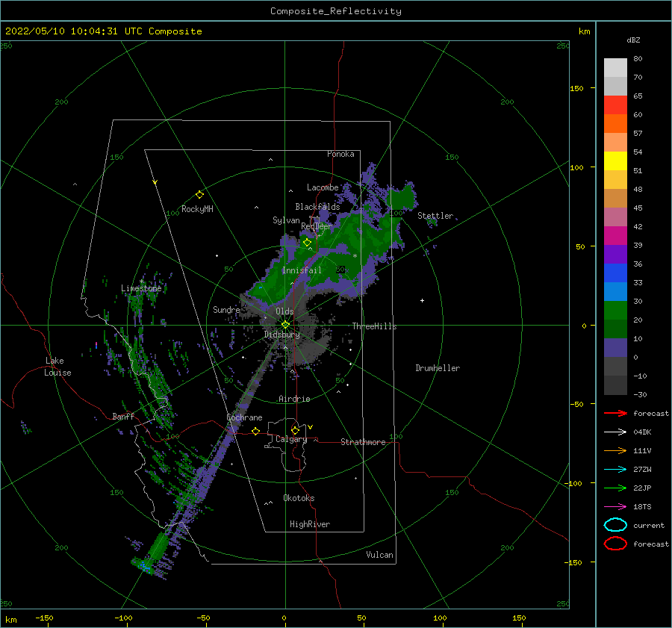
Task: Pick the red swatch between 65 and 60 dBZ
Action: [x=615, y=105]
